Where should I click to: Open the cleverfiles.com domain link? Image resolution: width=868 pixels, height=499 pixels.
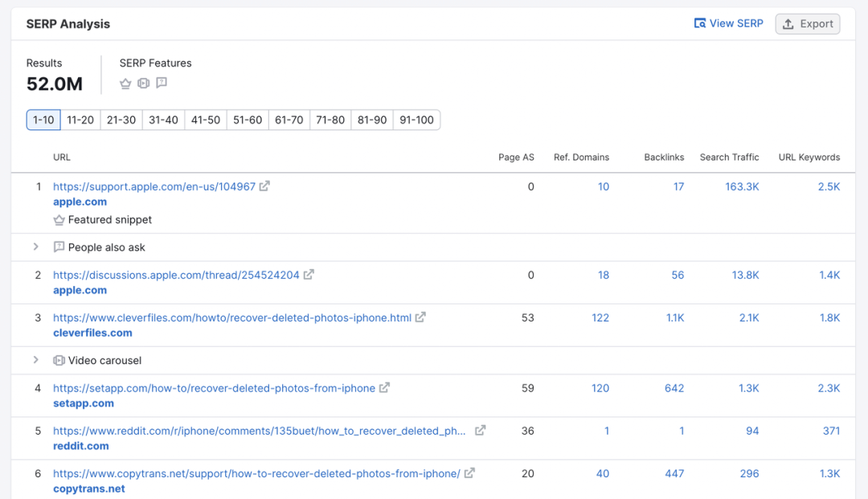[92, 333]
